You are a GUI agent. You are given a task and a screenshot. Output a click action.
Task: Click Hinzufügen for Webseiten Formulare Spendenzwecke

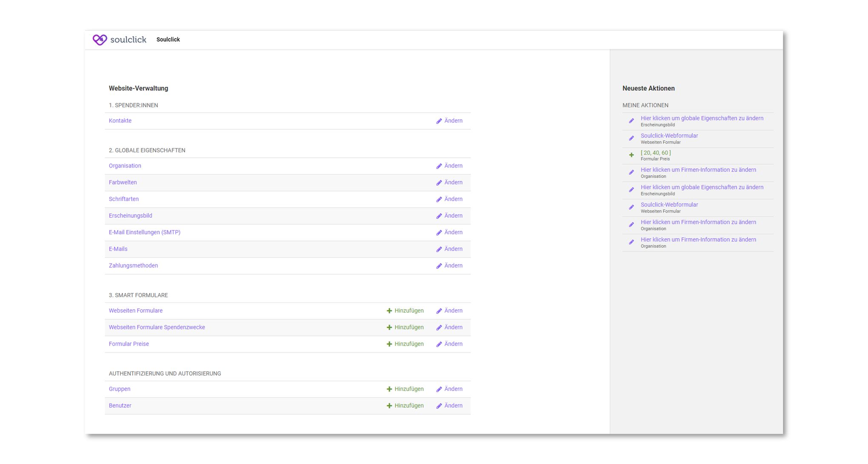coord(408,327)
